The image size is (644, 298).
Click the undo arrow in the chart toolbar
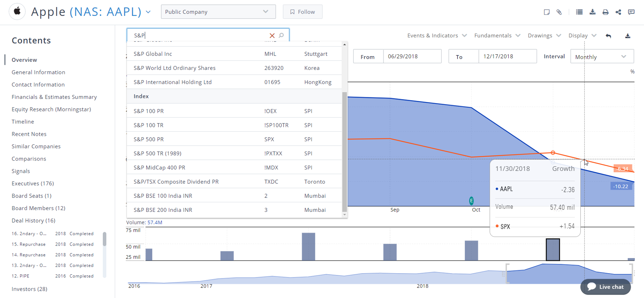click(x=608, y=36)
